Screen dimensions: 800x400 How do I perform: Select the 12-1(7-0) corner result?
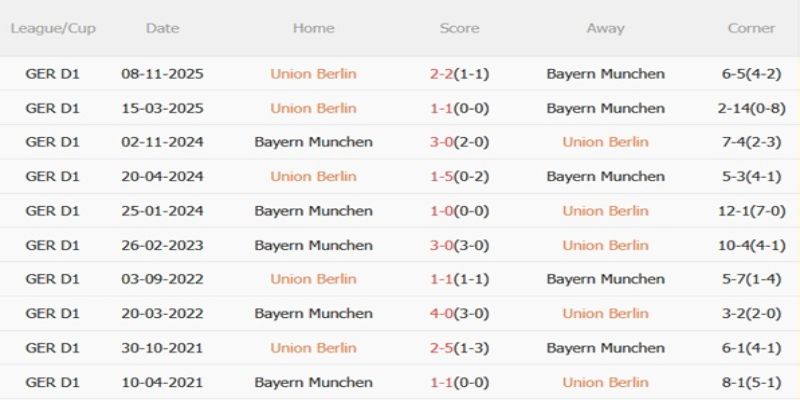[751, 211]
